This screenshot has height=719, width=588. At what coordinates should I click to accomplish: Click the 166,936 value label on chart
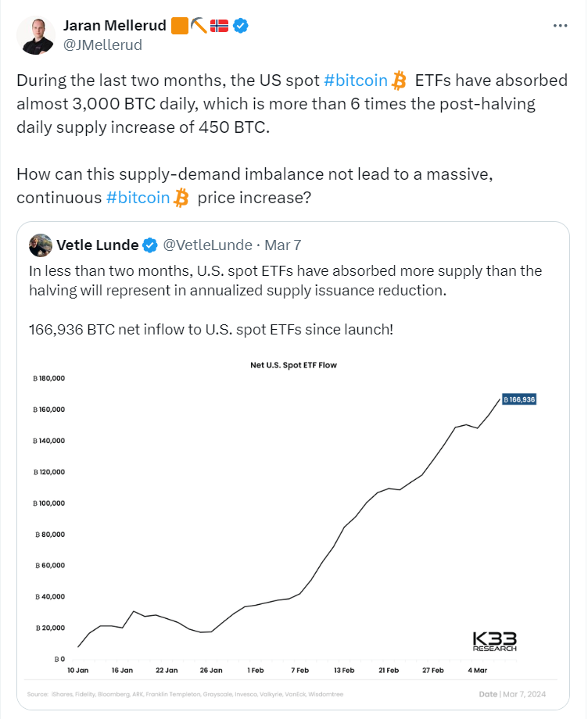[x=519, y=399]
